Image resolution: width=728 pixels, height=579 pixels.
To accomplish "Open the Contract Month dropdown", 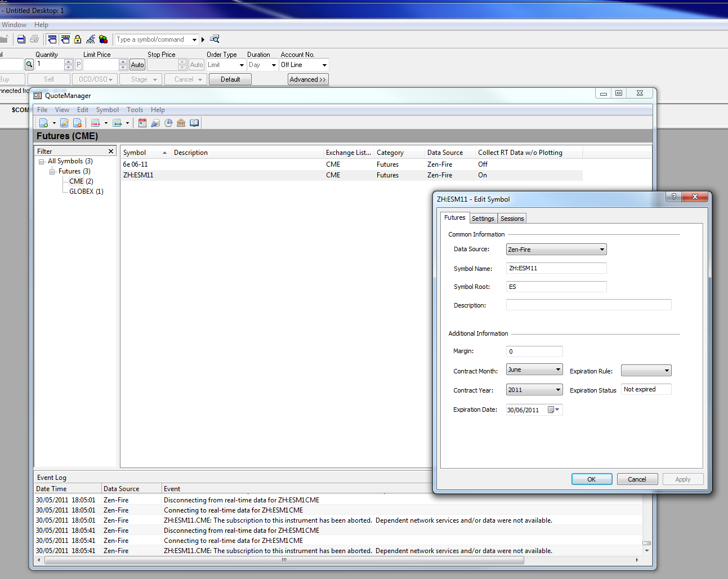I will coord(534,370).
